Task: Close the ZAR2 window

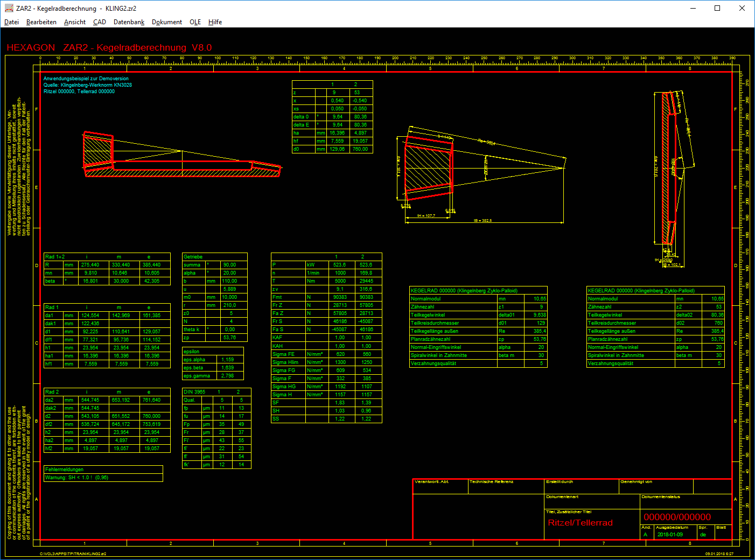Action: [x=742, y=8]
